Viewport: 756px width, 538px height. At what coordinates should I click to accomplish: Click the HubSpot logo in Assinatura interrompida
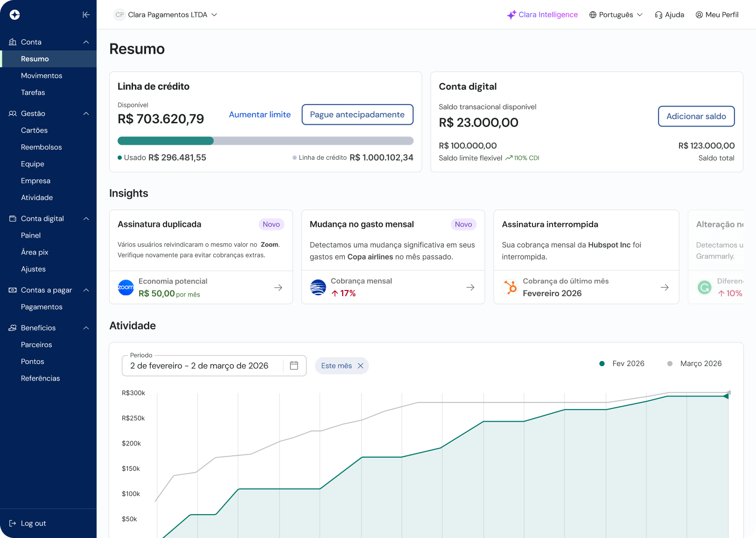pyautogui.click(x=510, y=288)
